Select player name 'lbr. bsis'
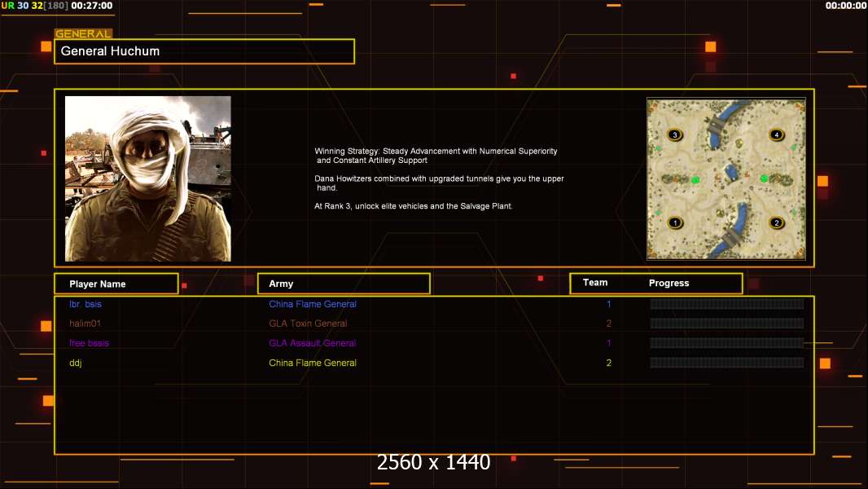This screenshot has width=868, height=489. 85,304
